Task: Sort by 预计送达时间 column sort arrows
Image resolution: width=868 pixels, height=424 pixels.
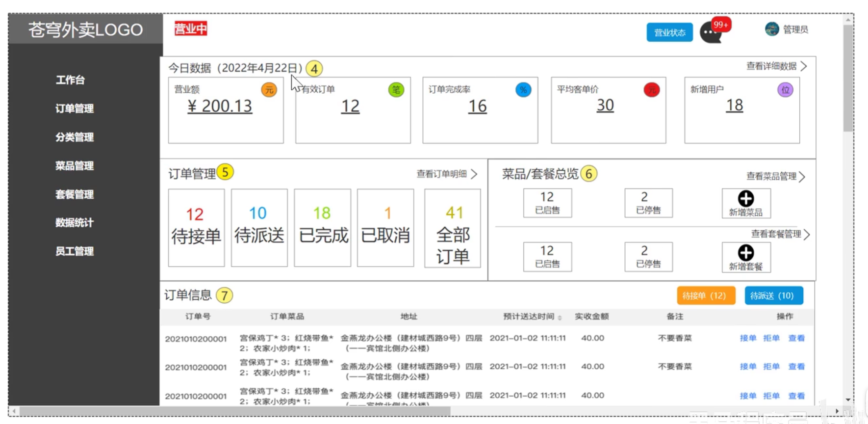Action: click(560, 318)
